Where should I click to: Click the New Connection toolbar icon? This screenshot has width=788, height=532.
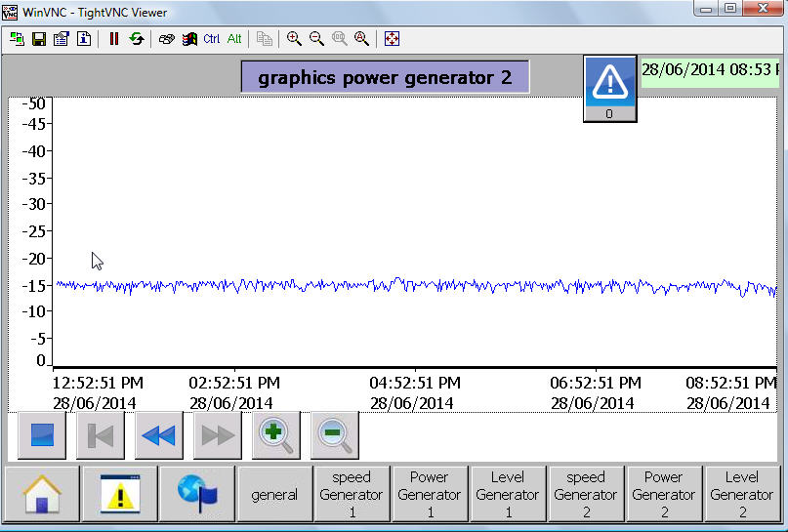[x=17, y=39]
